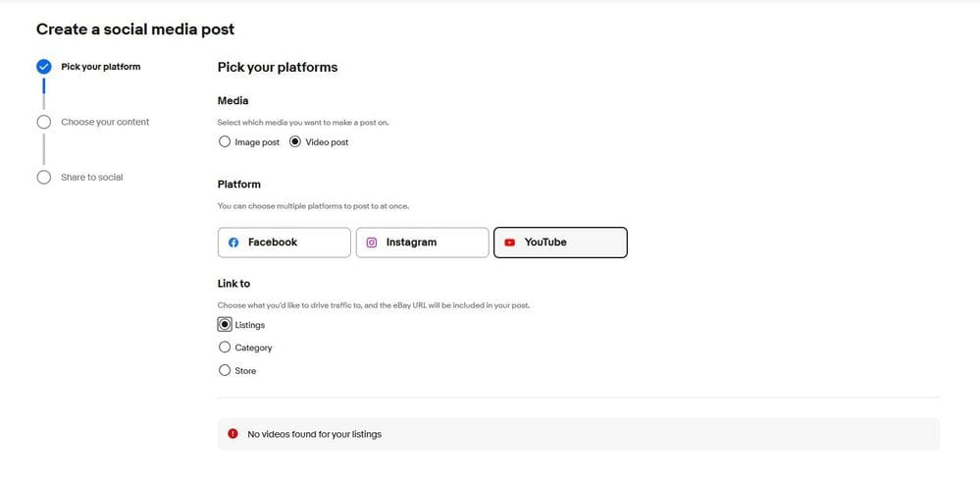Select the Video post radio button
The image size is (980, 487).
(295, 142)
